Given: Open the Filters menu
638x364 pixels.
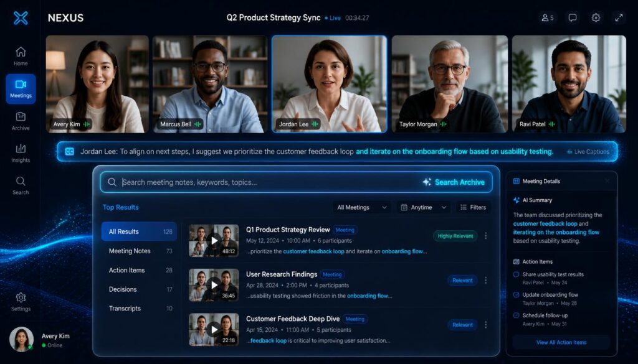Looking at the screenshot, I should click(474, 207).
